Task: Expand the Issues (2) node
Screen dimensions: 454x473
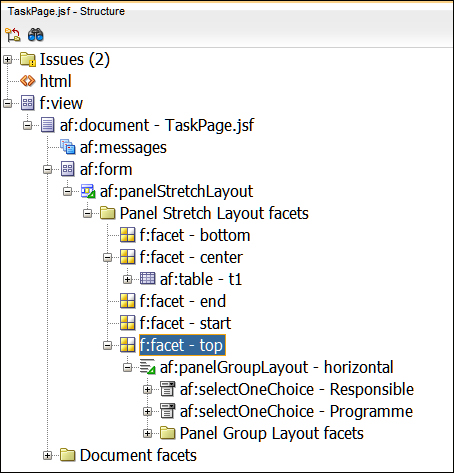Action: 7,60
